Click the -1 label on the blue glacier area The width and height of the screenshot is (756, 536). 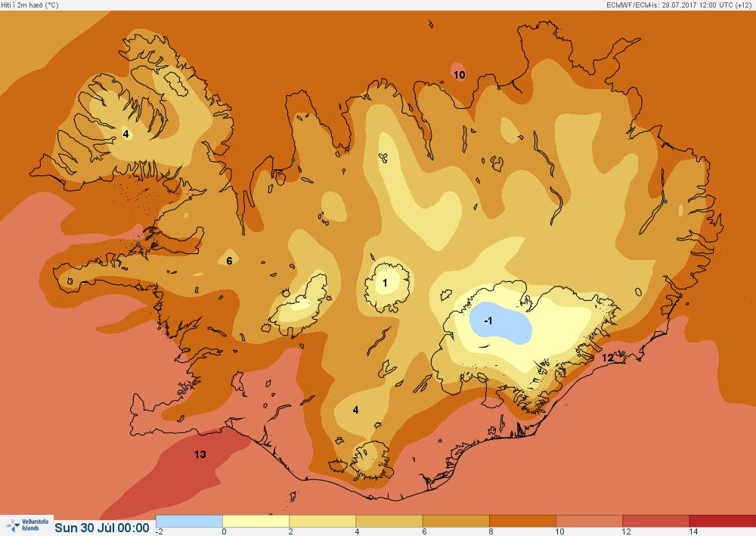point(488,321)
